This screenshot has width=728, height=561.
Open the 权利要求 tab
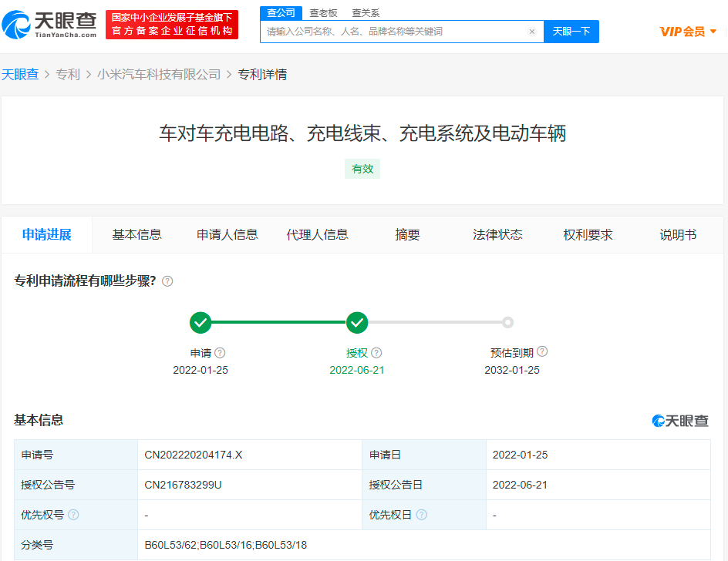click(x=588, y=235)
